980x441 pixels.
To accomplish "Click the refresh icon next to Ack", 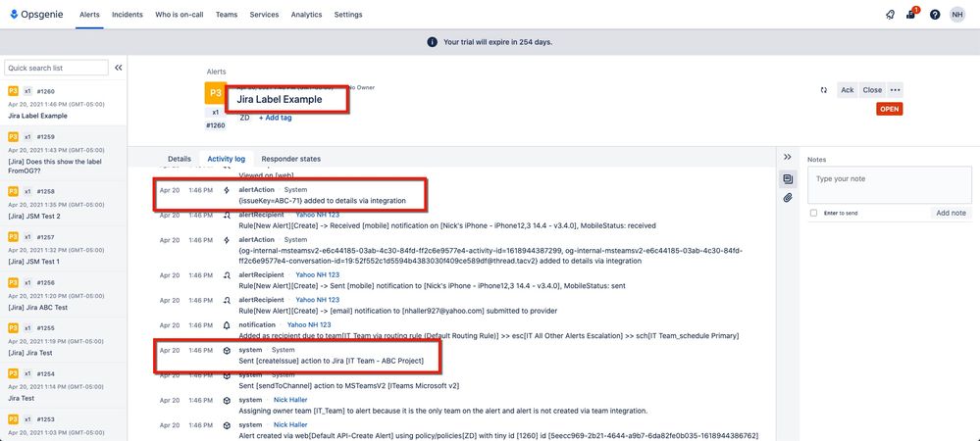I will tap(824, 90).
